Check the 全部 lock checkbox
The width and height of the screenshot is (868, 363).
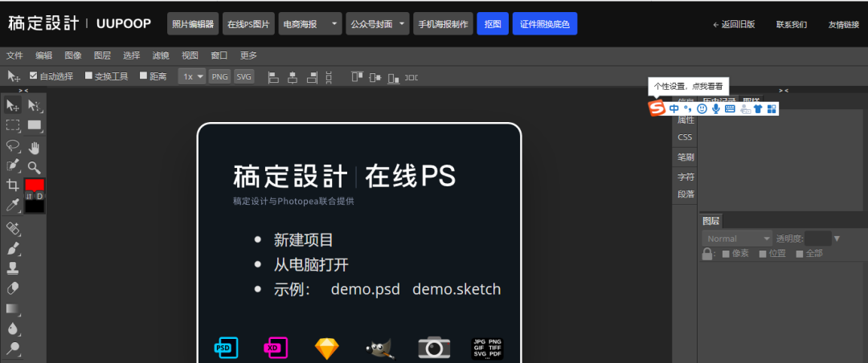pos(800,254)
